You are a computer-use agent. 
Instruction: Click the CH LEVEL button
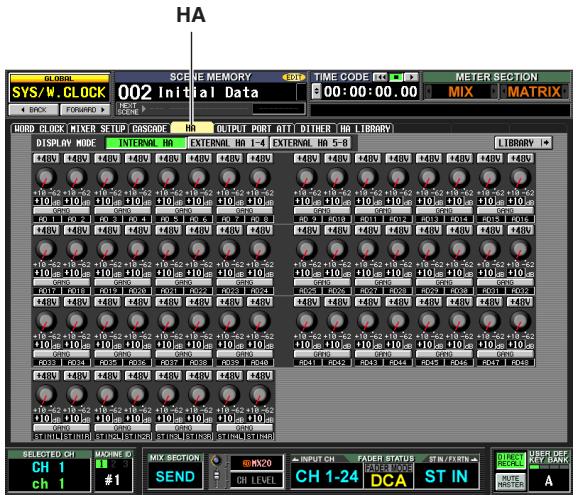(x=257, y=480)
